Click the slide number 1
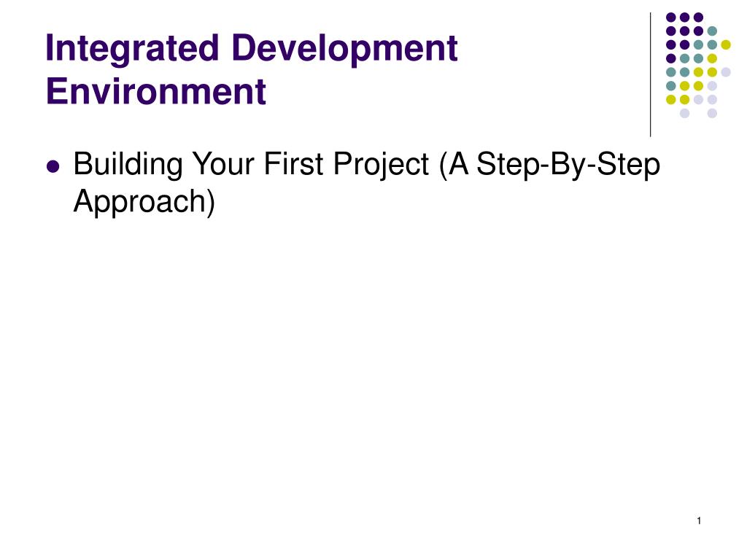The height and width of the screenshot is (560, 747). (699, 521)
